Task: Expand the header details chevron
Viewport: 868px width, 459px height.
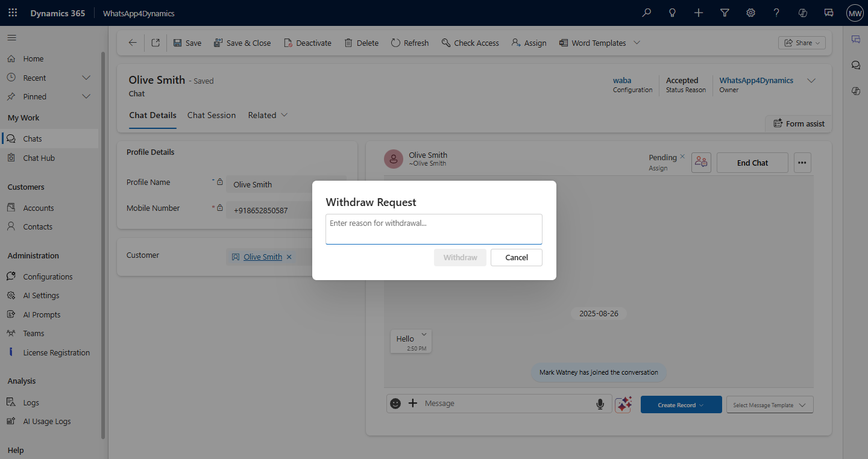Action: tap(811, 81)
